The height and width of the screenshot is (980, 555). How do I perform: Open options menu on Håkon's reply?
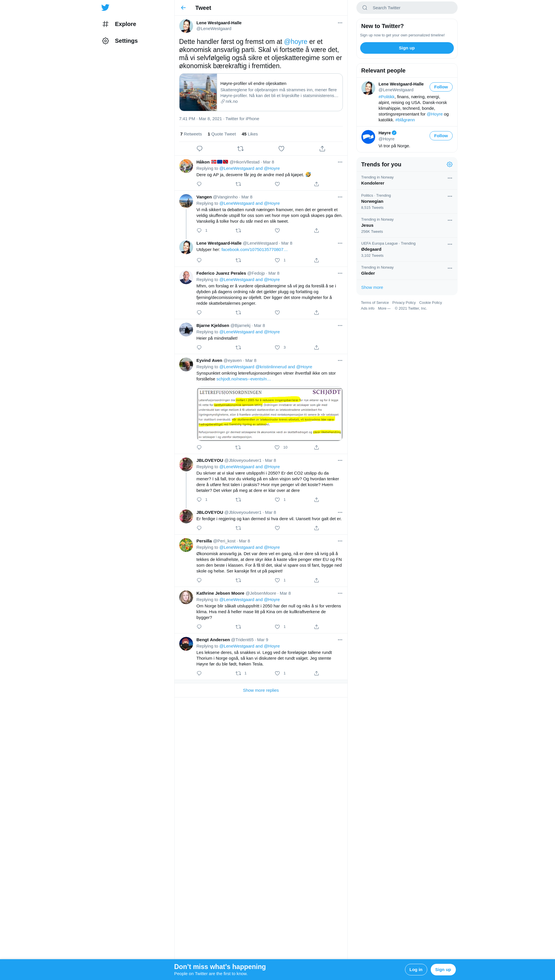click(340, 162)
